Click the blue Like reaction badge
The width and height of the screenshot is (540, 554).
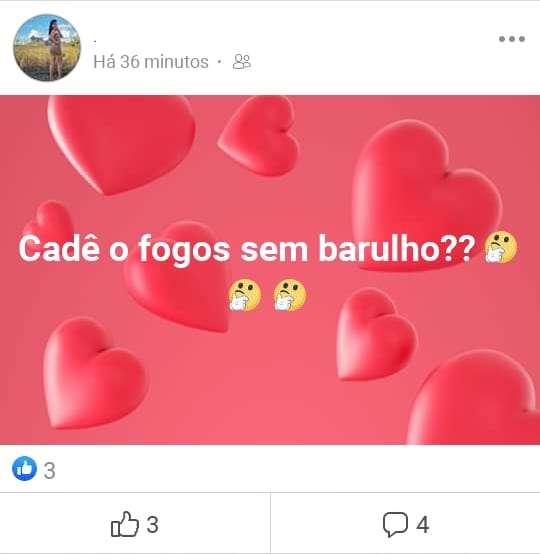[24, 468]
